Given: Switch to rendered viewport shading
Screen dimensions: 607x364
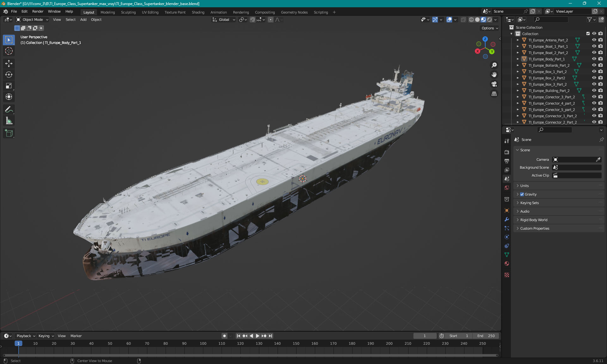Looking at the screenshot, I should [x=489, y=20].
